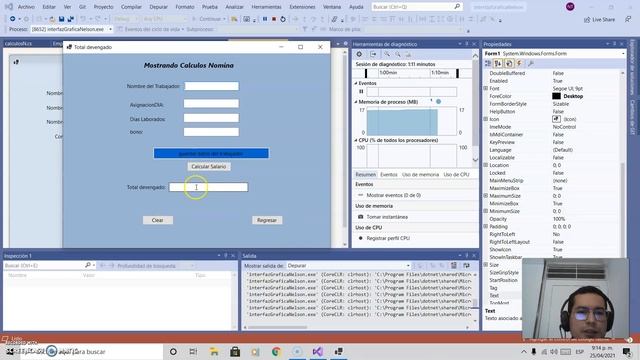Click the feedback icon beside Live Share

click(x=628, y=20)
